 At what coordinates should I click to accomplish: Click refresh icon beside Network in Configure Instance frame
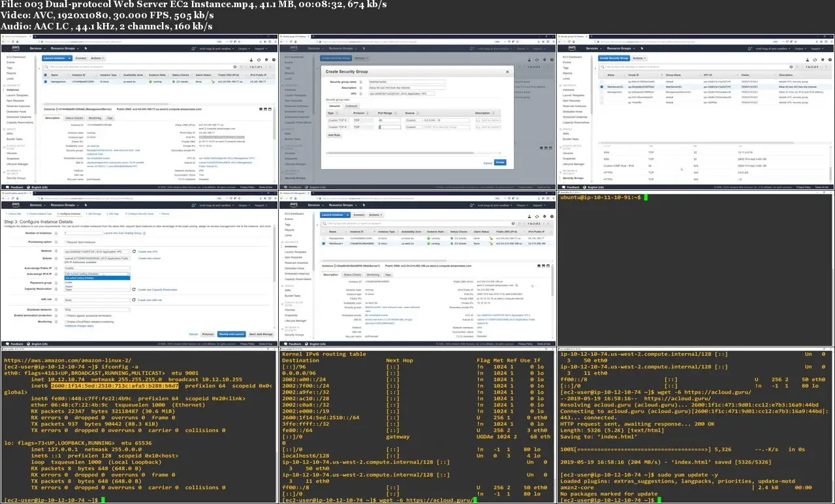(134, 251)
